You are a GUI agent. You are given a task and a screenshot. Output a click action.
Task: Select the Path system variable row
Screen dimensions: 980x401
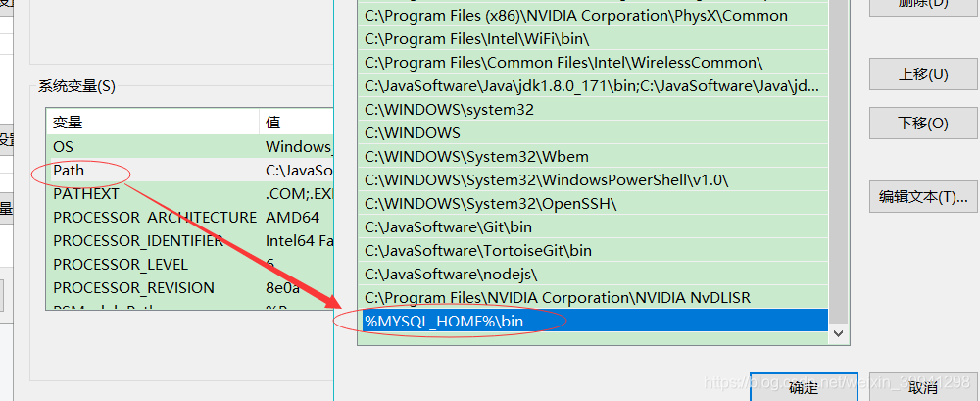click(190, 171)
